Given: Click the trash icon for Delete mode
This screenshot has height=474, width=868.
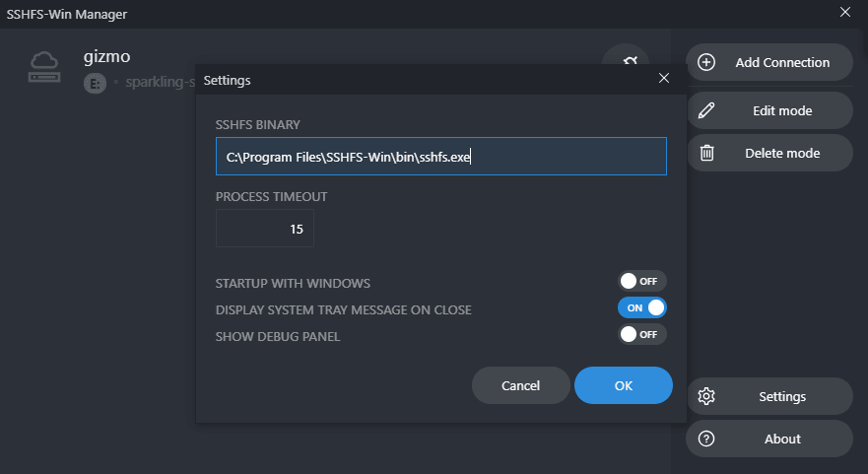Looking at the screenshot, I should click(x=706, y=153).
